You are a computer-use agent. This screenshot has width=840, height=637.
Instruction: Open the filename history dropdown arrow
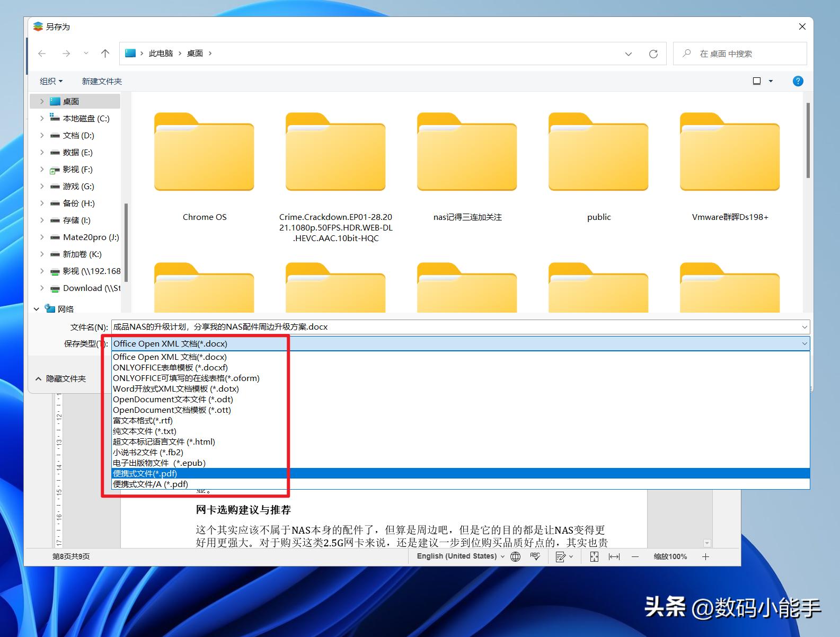tap(804, 327)
